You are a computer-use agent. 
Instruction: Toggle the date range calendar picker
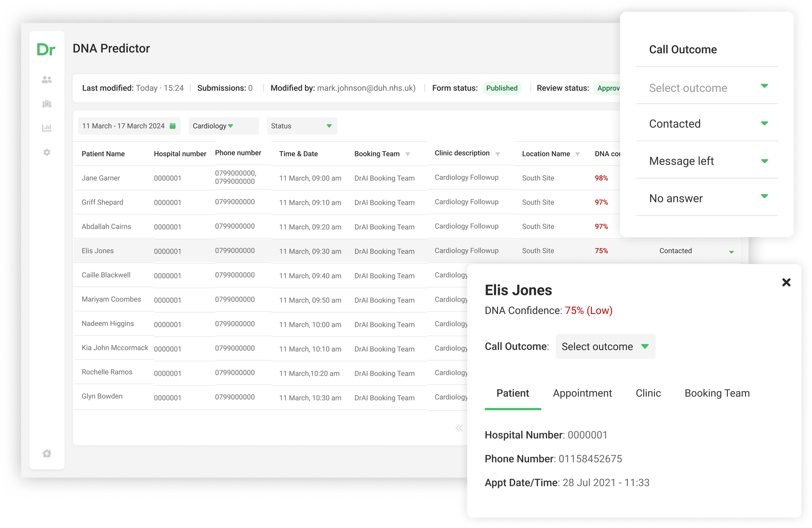coord(174,126)
